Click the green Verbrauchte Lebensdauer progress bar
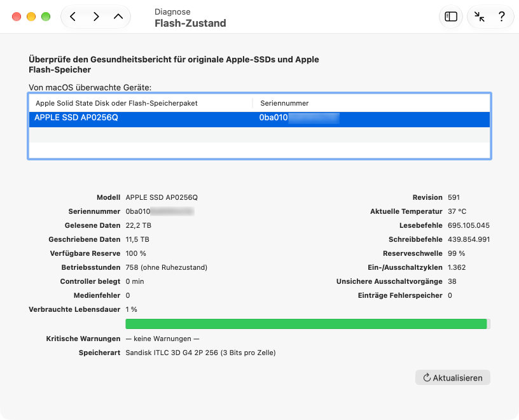The width and height of the screenshot is (519, 420). tap(307, 324)
